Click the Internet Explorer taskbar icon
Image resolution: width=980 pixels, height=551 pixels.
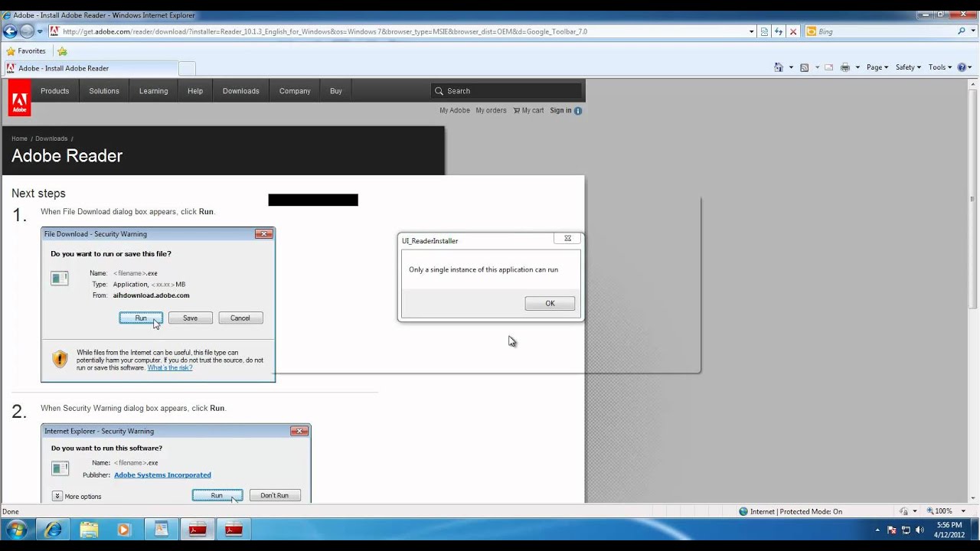pyautogui.click(x=53, y=530)
